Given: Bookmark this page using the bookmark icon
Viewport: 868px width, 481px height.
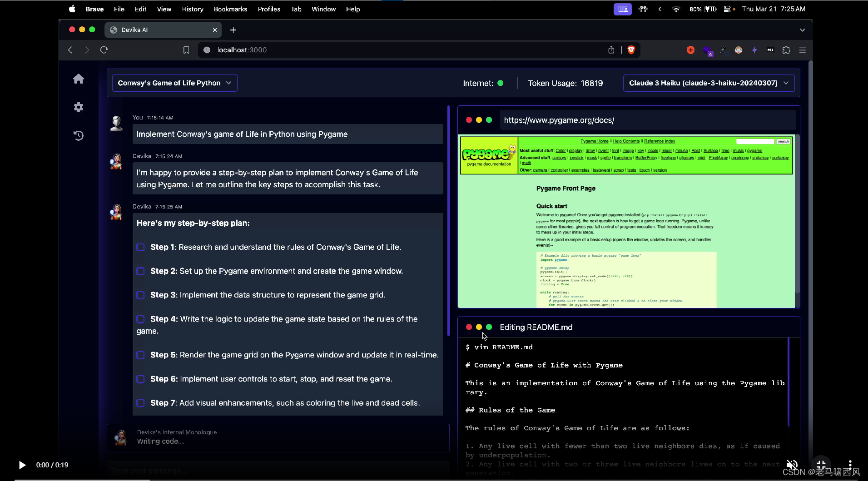Looking at the screenshot, I should click(186, 50).
